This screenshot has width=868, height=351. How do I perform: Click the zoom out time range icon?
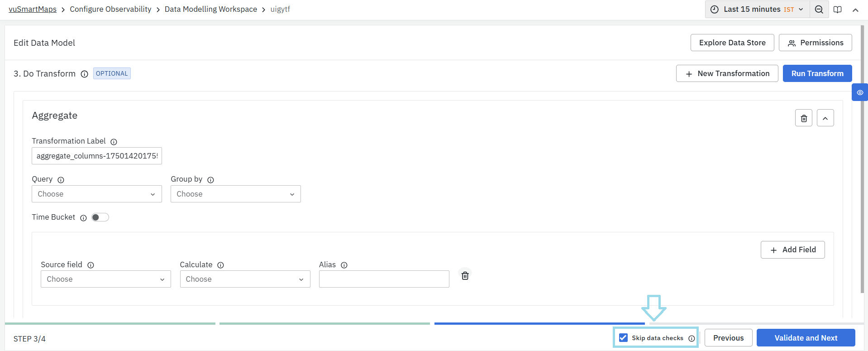click(x=819, y=10)
